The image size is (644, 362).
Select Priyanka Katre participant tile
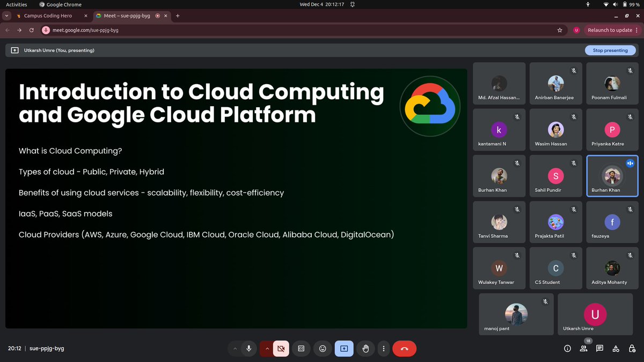coord(612,130)
